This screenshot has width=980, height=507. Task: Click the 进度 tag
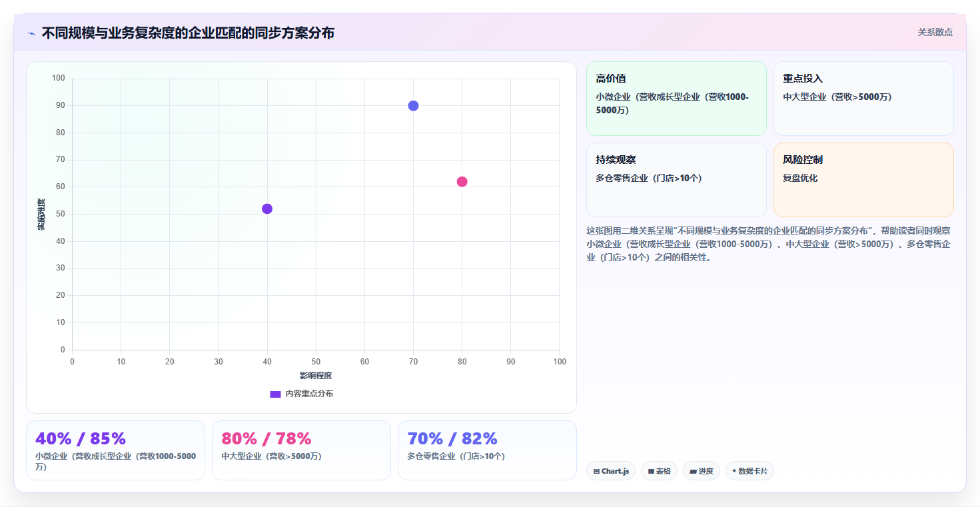coord(702,471)
